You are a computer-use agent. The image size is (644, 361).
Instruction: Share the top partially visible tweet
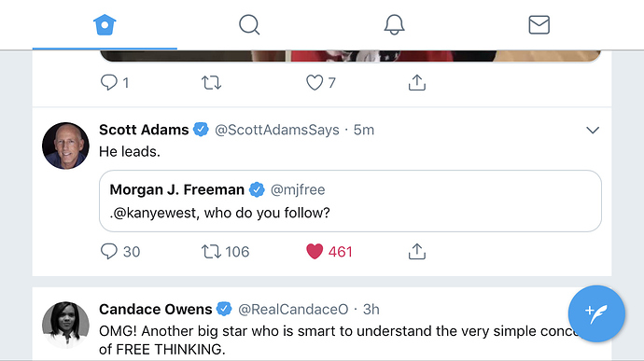(417, 82)
